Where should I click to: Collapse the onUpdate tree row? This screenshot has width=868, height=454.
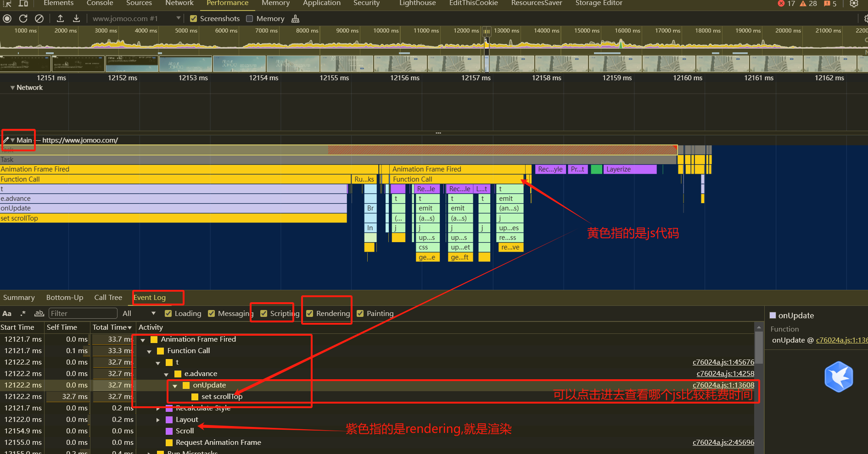coord(175,386)
